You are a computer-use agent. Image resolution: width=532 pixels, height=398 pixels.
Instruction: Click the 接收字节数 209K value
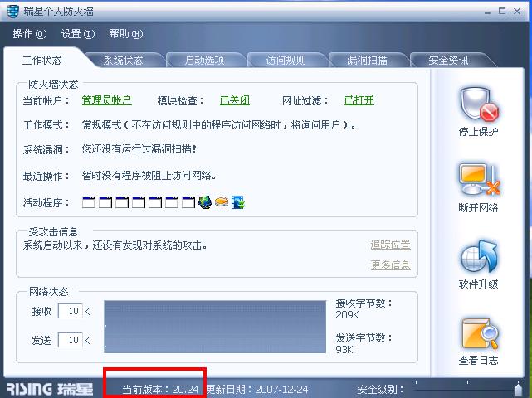pos(348,315)
